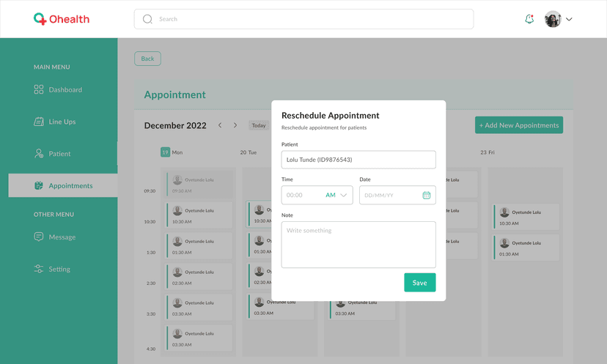Go to next month arrow
The height and width of the screenshot is (364, 607).
click(x=235, y=125)
